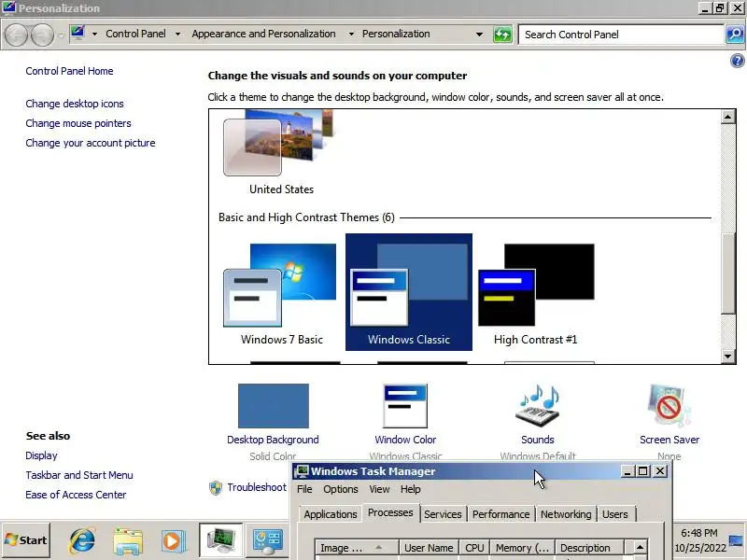Click the final Personalization breadcrumb
Screen dimensions: 747x560
tap(396, 34)
